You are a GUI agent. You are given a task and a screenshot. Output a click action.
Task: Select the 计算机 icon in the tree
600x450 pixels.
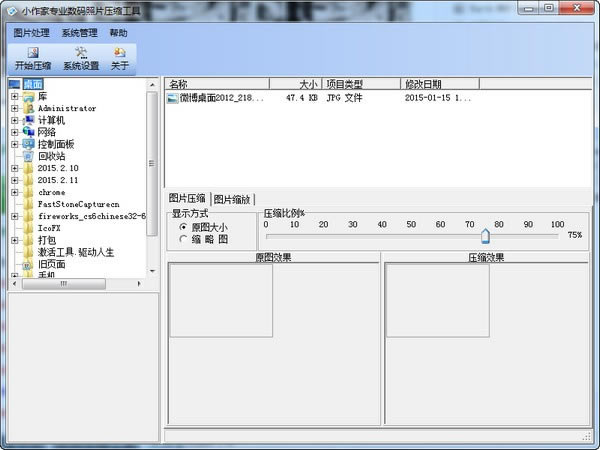pyautogui.click(x=28, y=120)
